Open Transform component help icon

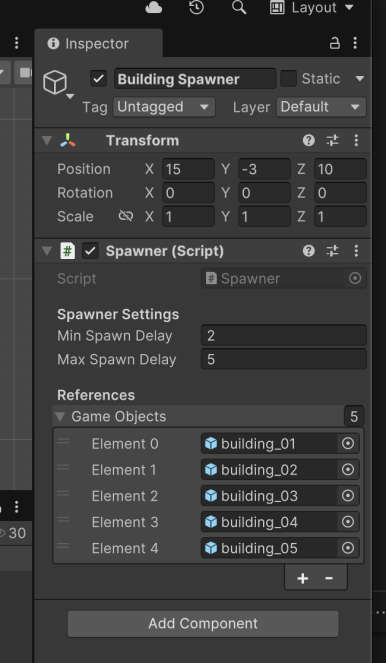(309, 140)
